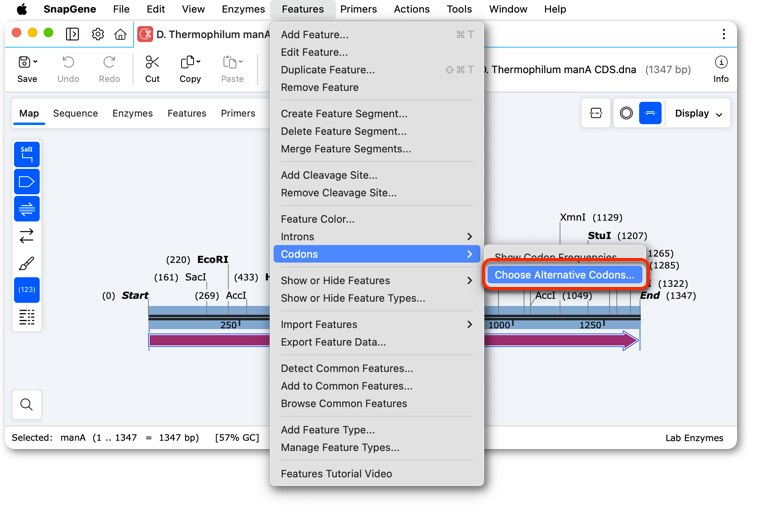Choose Alternative Codons from the submenu

click(x=564, y=275)
